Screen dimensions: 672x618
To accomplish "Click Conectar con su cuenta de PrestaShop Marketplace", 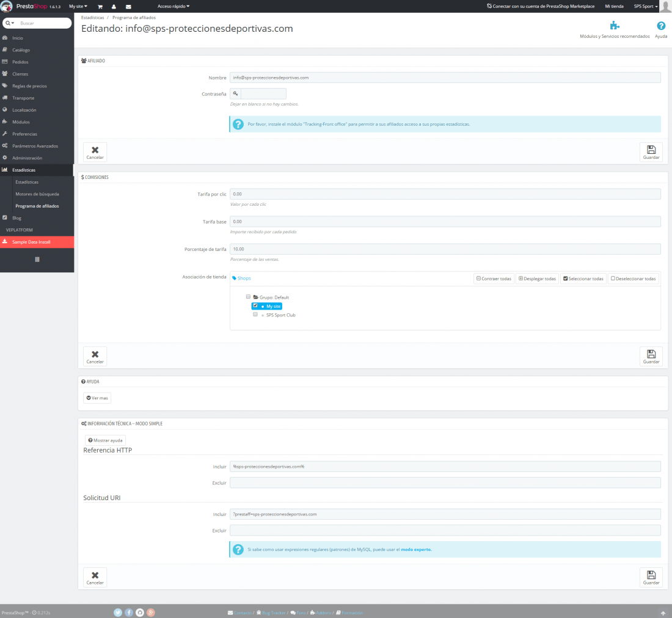I will pos(541,7).
